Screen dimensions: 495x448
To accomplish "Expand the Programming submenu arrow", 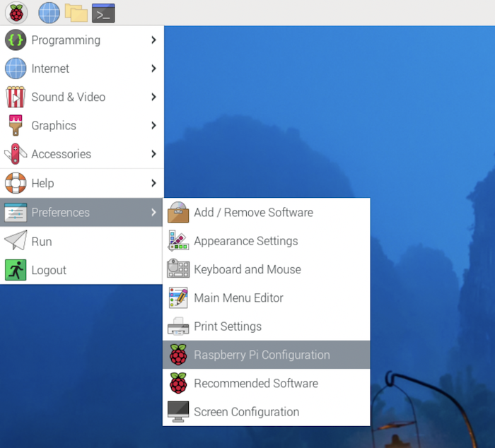I will click(153, 40).
